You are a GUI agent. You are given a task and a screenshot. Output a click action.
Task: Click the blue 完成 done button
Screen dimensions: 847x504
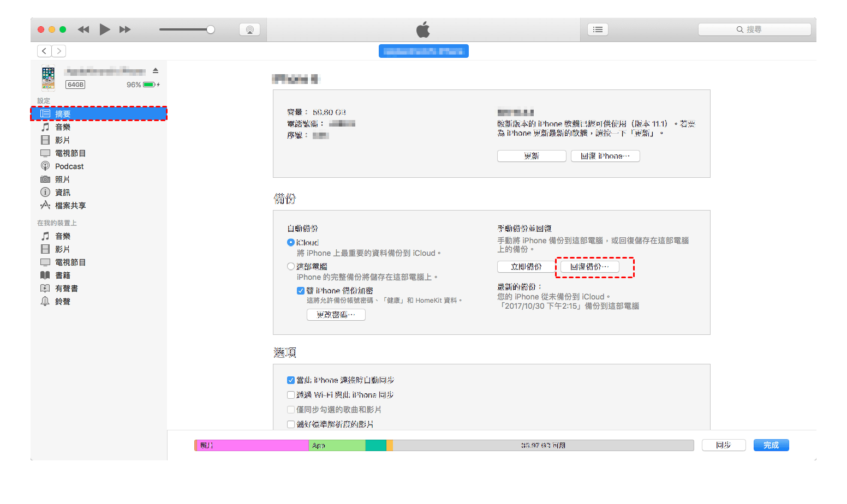tap(771, 445)
